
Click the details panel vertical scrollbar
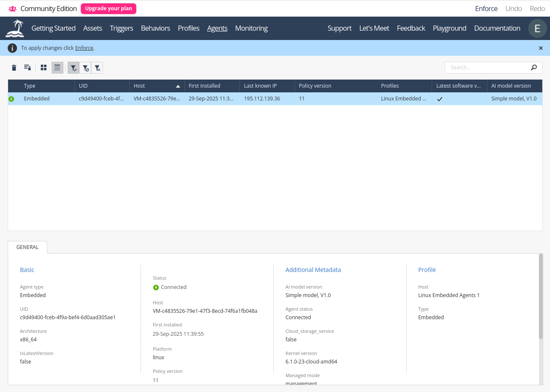(x=541, y=298)
